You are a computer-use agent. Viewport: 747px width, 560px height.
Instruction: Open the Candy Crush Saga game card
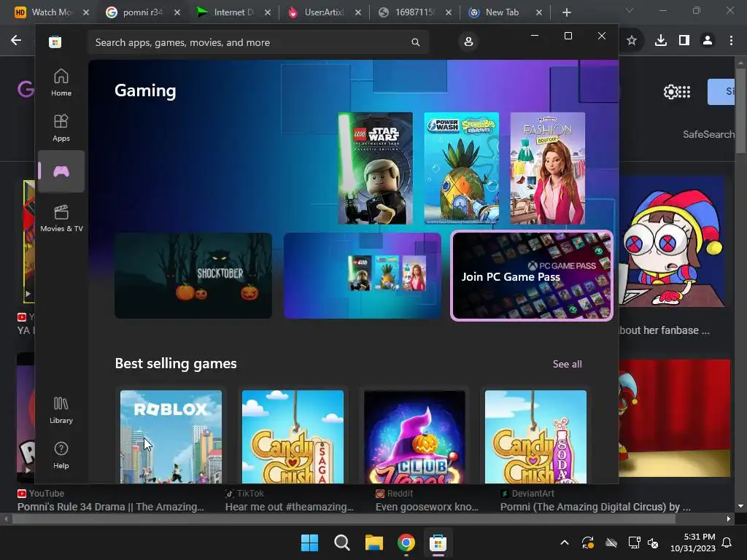293,437
